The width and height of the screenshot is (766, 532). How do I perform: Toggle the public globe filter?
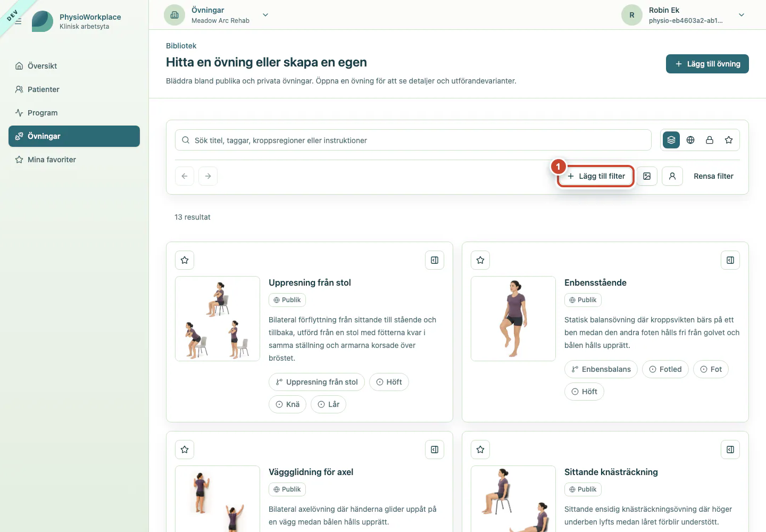click(x=690, y=140)
